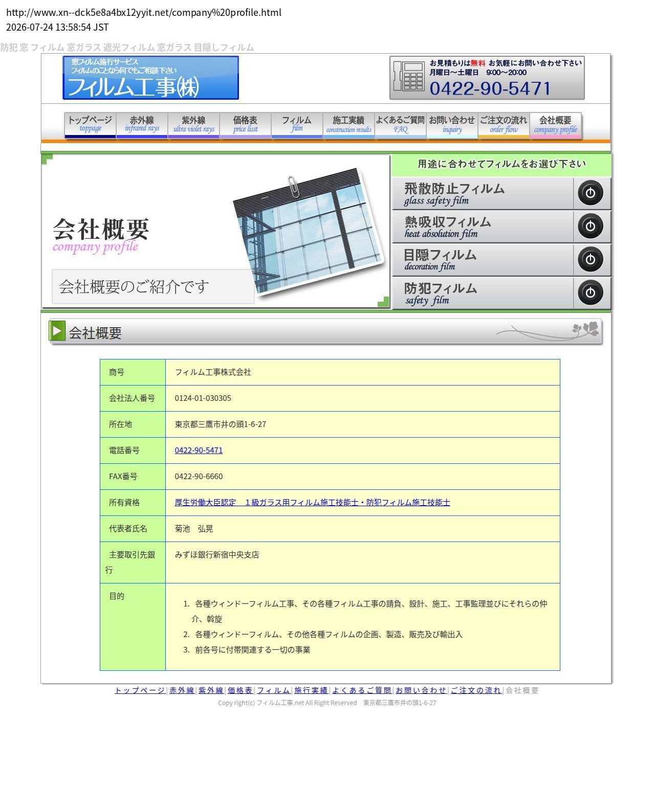655x812 pixels.
Task: Open 価格表 price list nav tab
Action: pyautogui.click(x=245, y=125)
